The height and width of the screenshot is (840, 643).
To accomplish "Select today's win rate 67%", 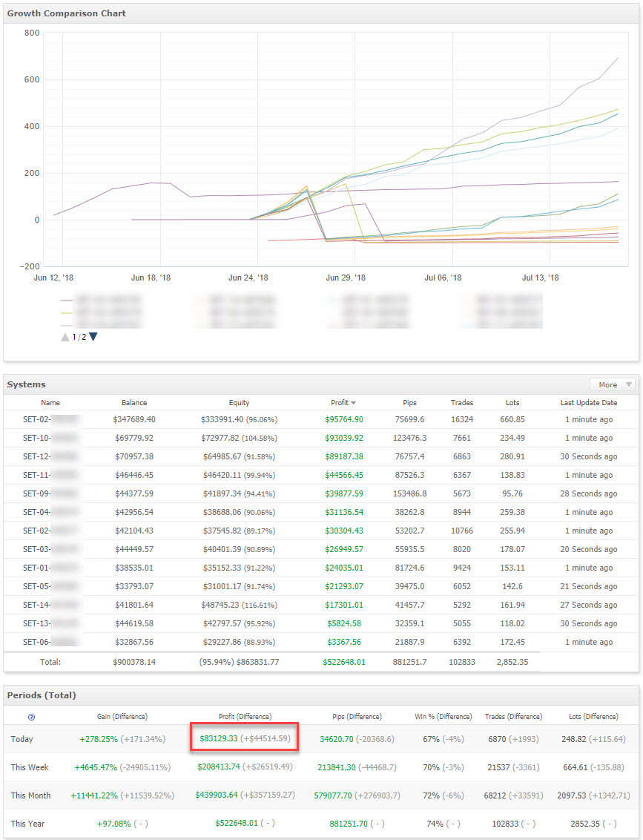I will tap(431, 739).
